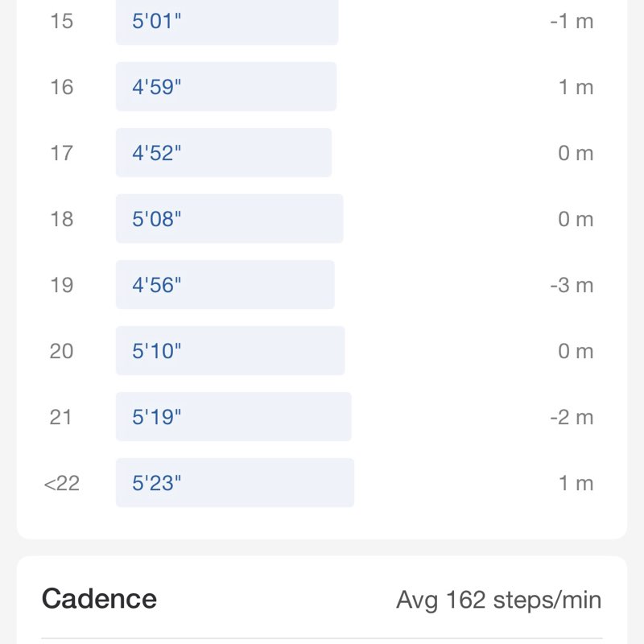This screenshot has width=644, height=644.
Task: Tap the 4'56" pace bar for split 19
Action: pyautogui.click(x=225, y=285)
